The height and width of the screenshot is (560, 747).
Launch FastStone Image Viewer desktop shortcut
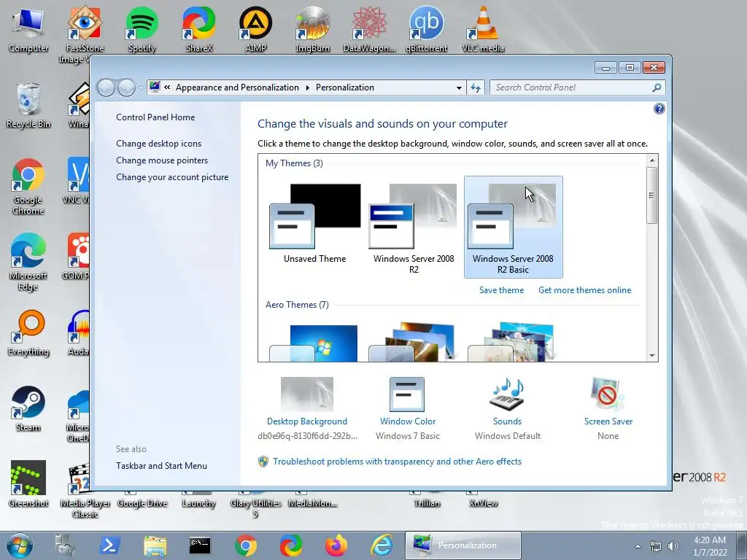coord(85,34)
